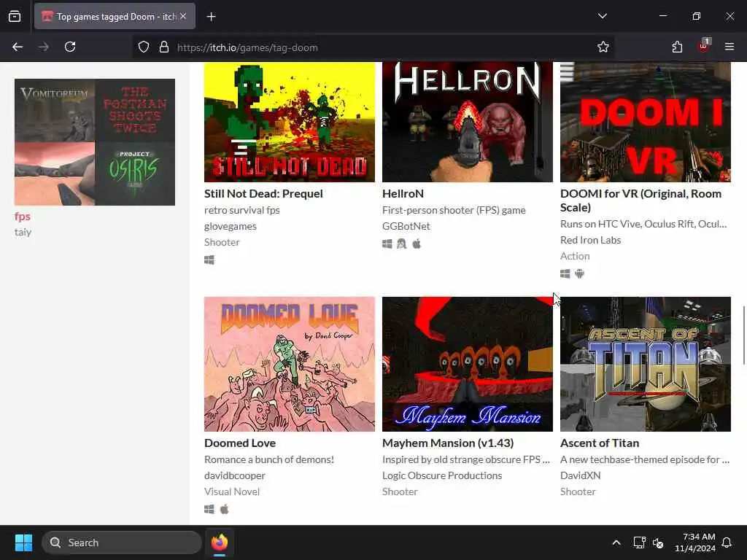Open the tracking protection shield icon
This screenshot has width=747, height=560.
click(144, 47)
